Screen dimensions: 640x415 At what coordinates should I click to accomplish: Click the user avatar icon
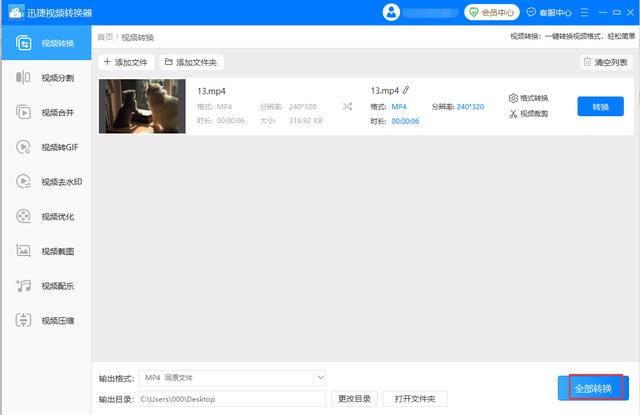point(391,13)
